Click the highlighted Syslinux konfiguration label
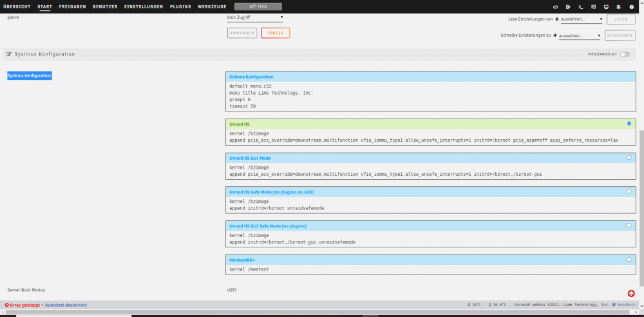This screenshot has width=644, height=317. point(30,75)
